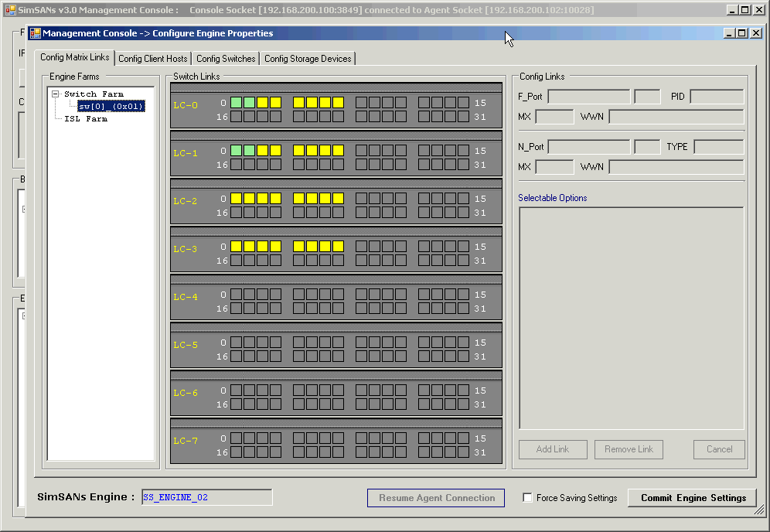Select port 15 on LC-4

pyautogui.click(x=464, y=295)
